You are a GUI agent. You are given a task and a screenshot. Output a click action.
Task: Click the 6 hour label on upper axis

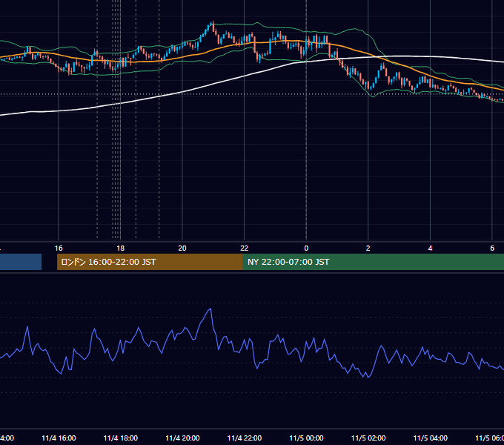pos(492,248)
